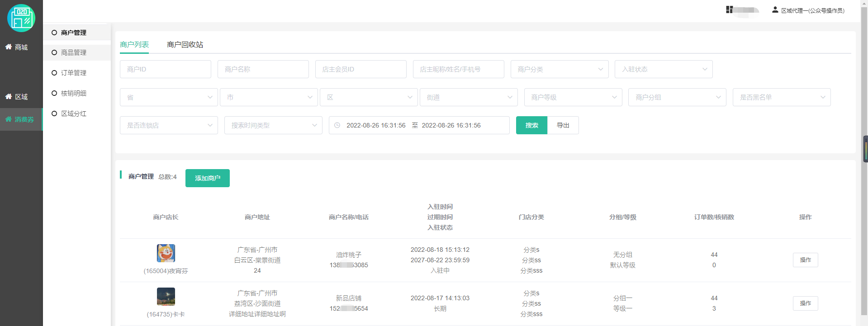Click the home icon beside 商城
The height and width of the screenshot is (326, 868).
pyautogui.click(x=9, y=47)
